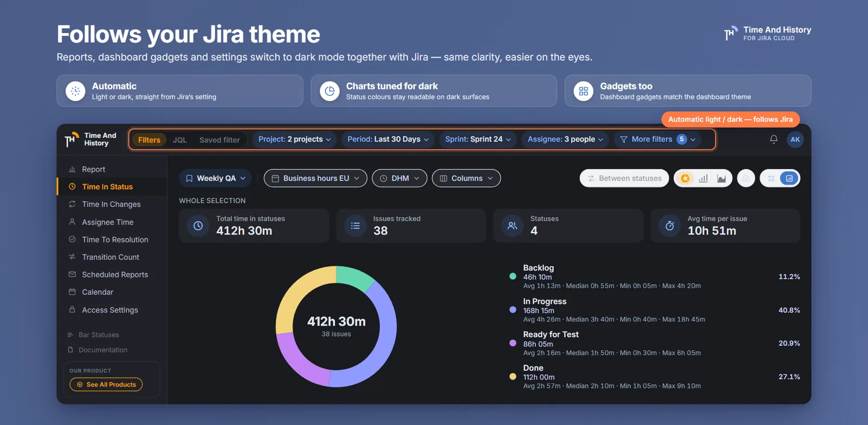Viewport: 868px width, 425px height.
Task: Open the Period: Last 30 Days dropdown
Action: (388, 139)
